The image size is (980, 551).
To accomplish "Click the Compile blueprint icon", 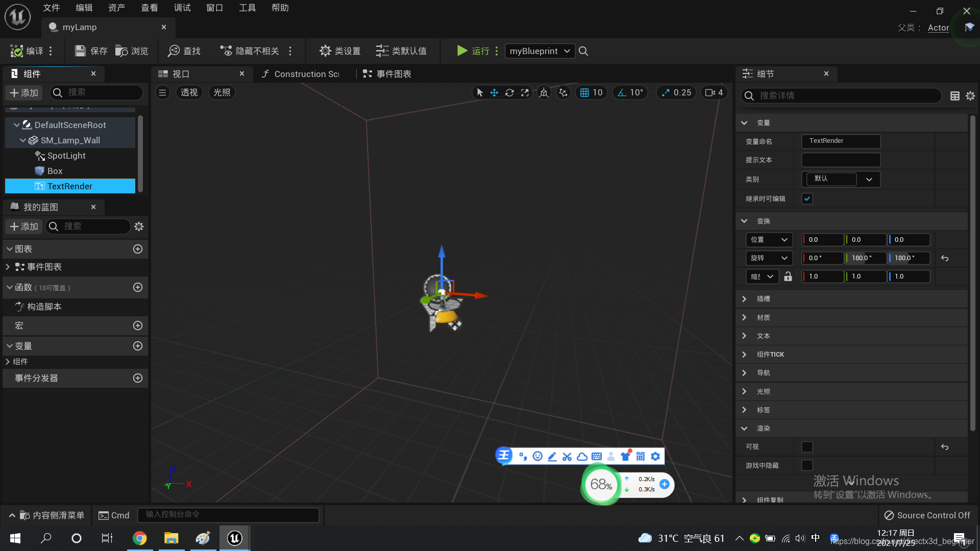I will tap(17, 51).
